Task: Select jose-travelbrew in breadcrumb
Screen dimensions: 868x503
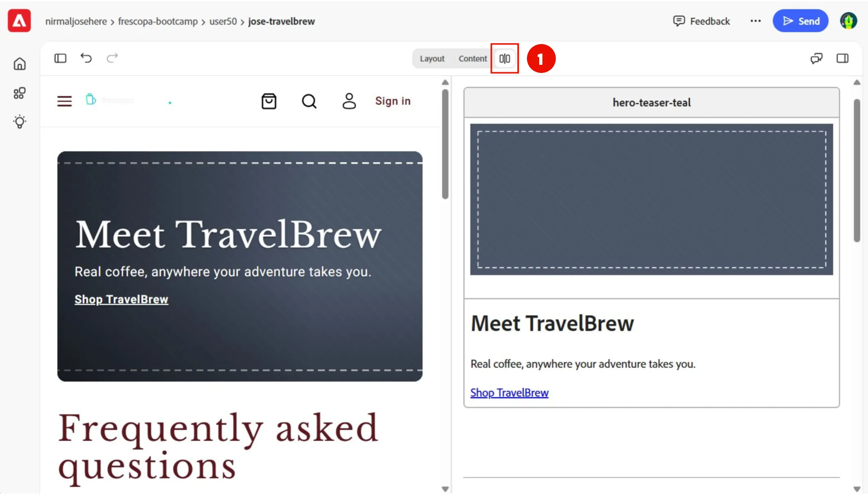Action: [x=282, y=21]
